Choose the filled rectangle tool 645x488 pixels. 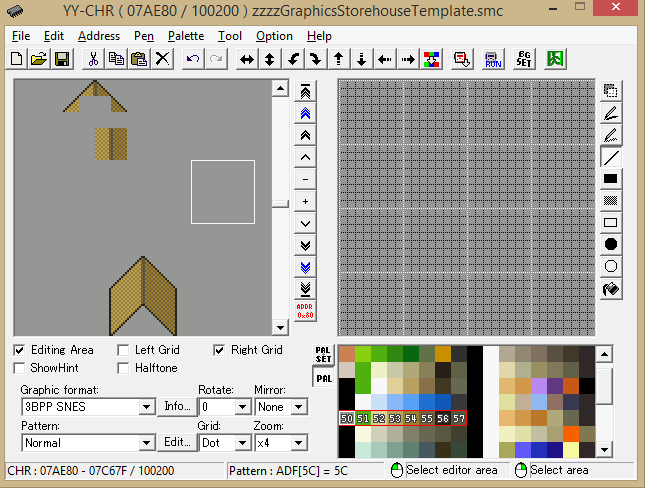click(610, 179)
